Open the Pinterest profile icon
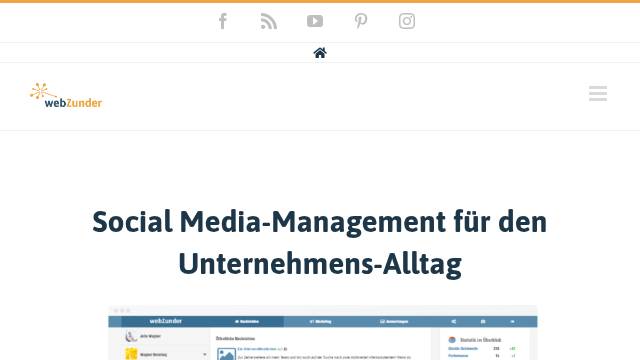640x360 pixels. 361,21
